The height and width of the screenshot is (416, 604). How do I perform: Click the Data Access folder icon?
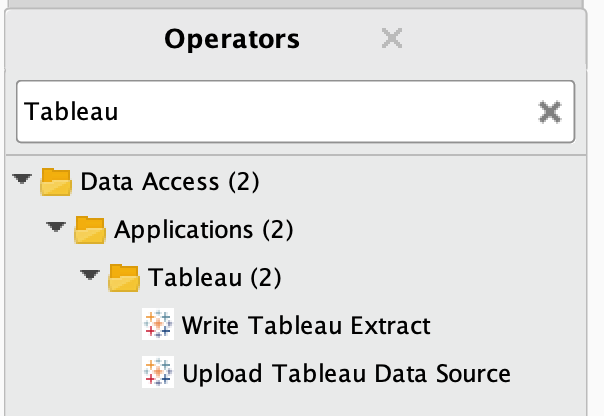click(x=56, y=182)
